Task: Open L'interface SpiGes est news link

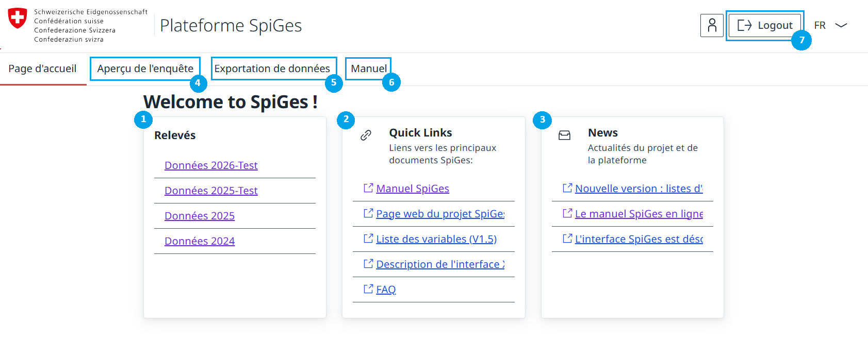Action: click(639, 239)
